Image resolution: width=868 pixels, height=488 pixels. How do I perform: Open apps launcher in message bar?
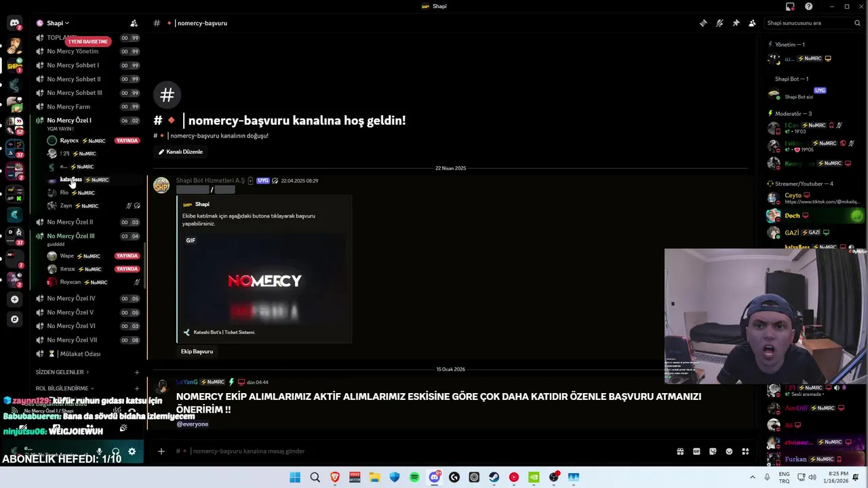[745, 451]
